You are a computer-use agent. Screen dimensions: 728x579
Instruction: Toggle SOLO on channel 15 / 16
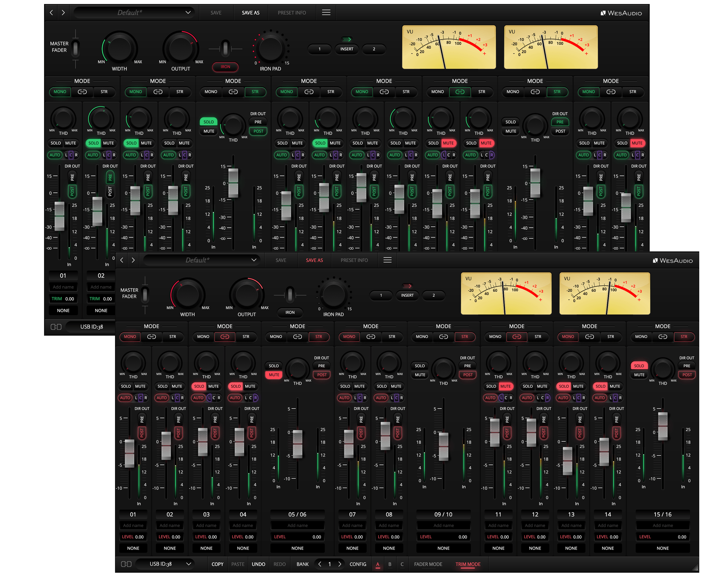coord(639,366)
